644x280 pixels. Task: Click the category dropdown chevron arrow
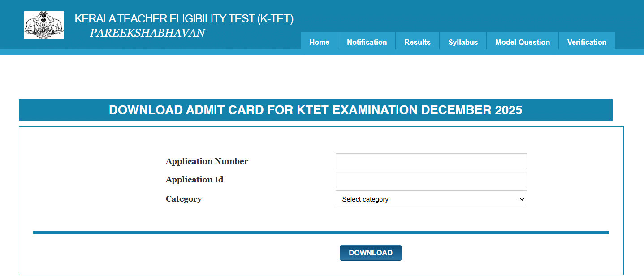pyautogui.click(x=521, y=199)
